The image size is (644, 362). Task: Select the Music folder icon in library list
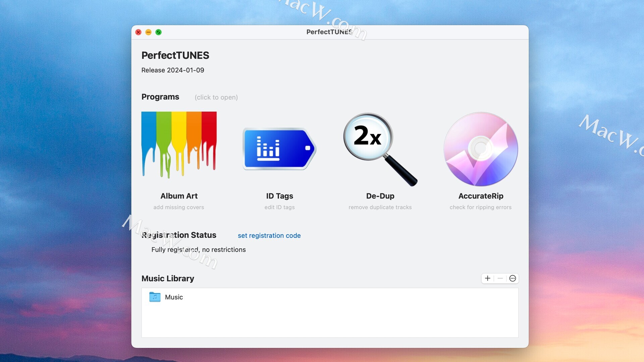[x=155, y=297]
